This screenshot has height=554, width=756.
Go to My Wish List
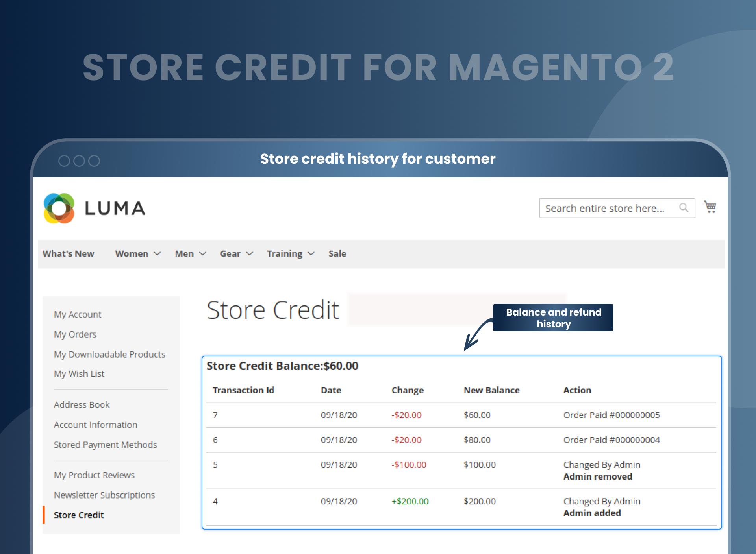79,373
